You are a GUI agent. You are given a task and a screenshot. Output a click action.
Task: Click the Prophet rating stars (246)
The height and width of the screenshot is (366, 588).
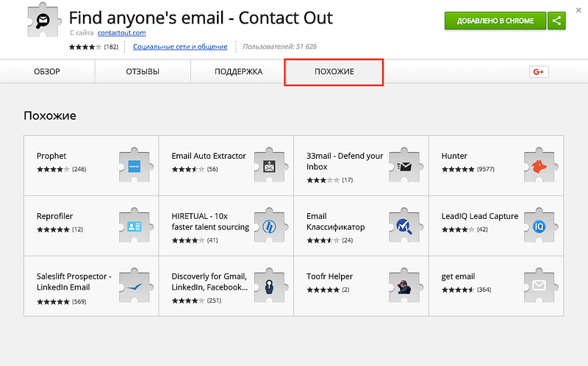62,169
